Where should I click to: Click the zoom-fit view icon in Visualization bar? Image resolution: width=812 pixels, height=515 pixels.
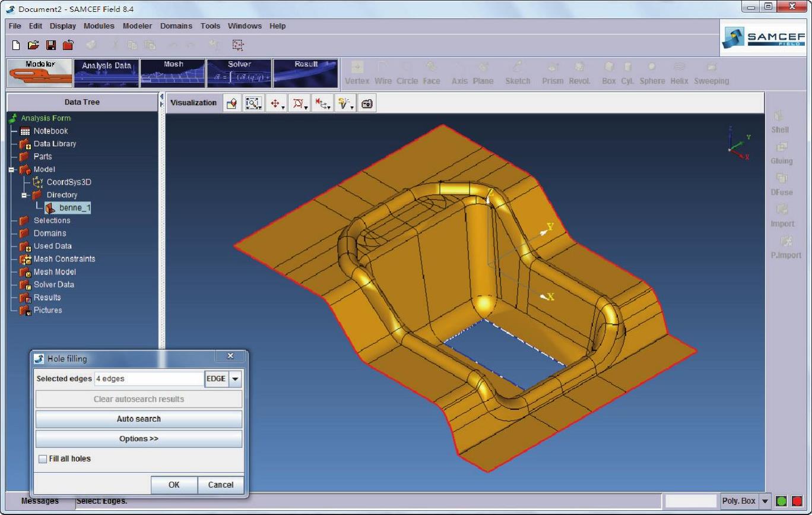coord(253,103)
